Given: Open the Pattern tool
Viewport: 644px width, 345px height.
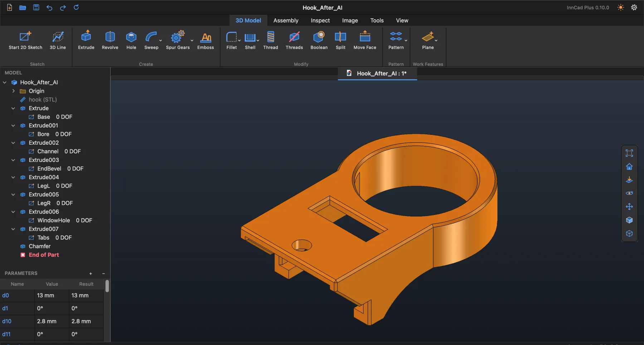Looking at the screenshot, I should [x=396, y=40].
